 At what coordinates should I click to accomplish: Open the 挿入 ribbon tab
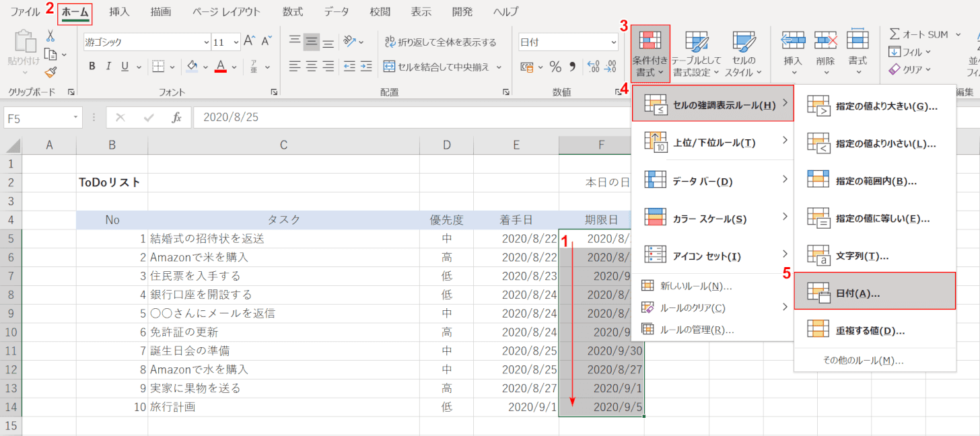[119, 11]
